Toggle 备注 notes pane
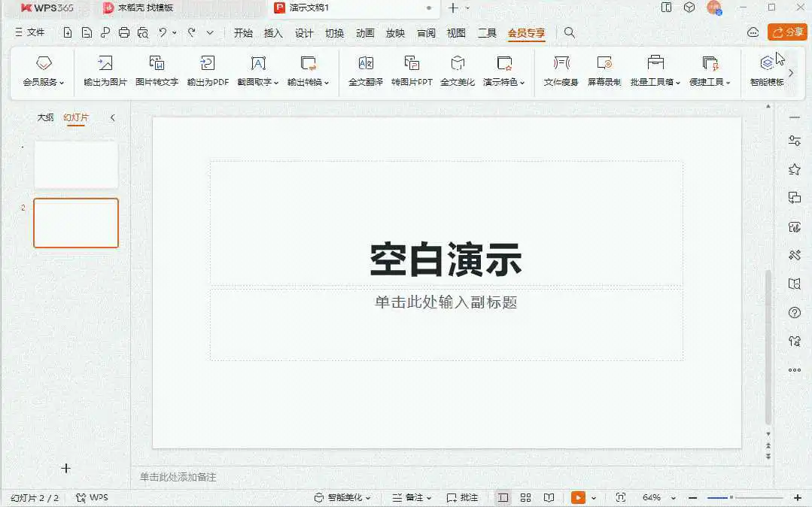The height and width of the screenshot is (507, 812). tap(411, 498)
